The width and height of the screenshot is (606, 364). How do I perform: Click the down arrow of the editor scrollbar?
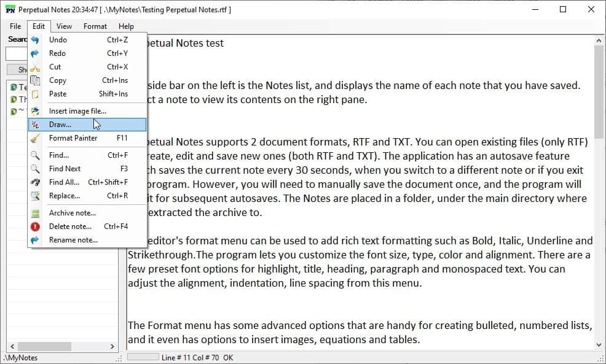click(x=599, y=345)
